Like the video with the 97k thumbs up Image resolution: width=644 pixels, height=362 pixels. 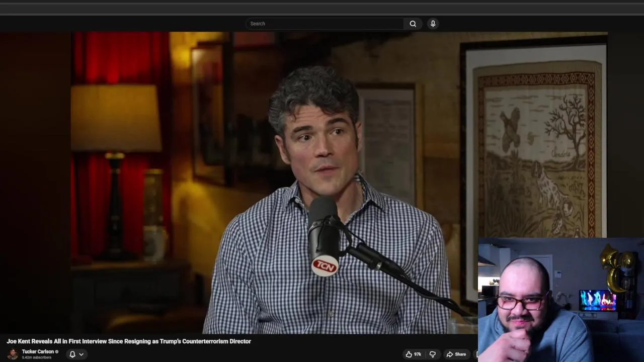(414, 354)
